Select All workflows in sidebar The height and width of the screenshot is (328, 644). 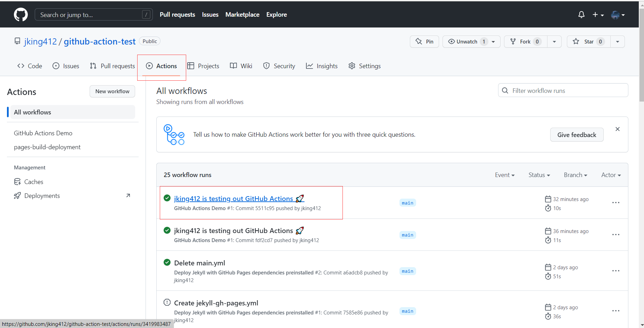(73, 112)
